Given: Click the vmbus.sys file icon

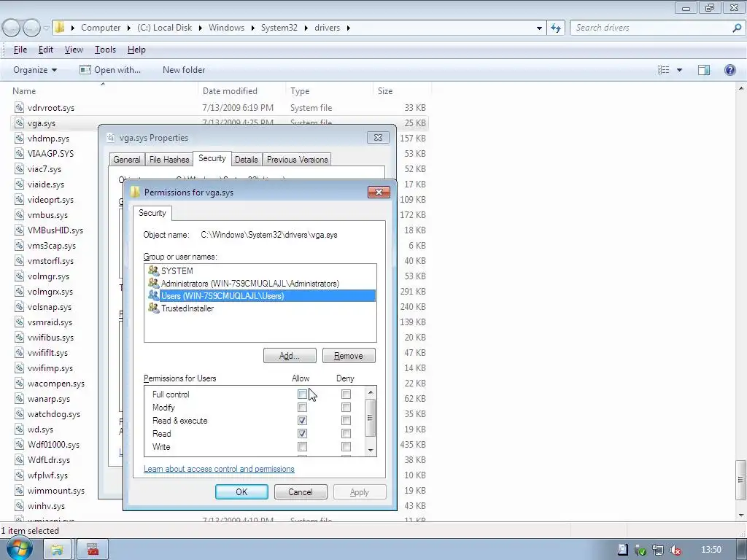Looking at the screenshot, I should [19, 215].
